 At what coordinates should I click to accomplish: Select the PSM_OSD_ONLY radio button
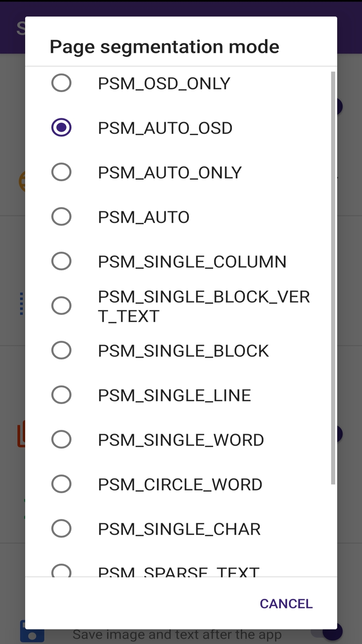point(61,83)
